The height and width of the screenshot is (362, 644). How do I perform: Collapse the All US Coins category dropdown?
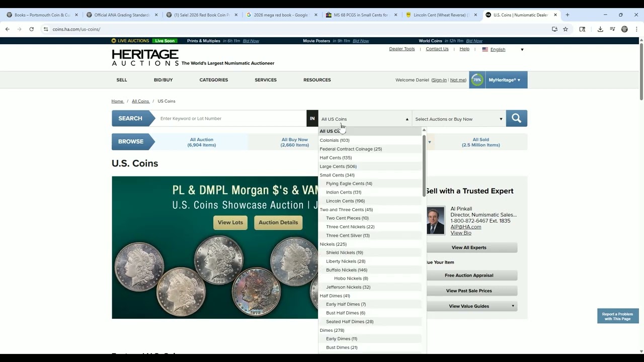click(365, 119)
